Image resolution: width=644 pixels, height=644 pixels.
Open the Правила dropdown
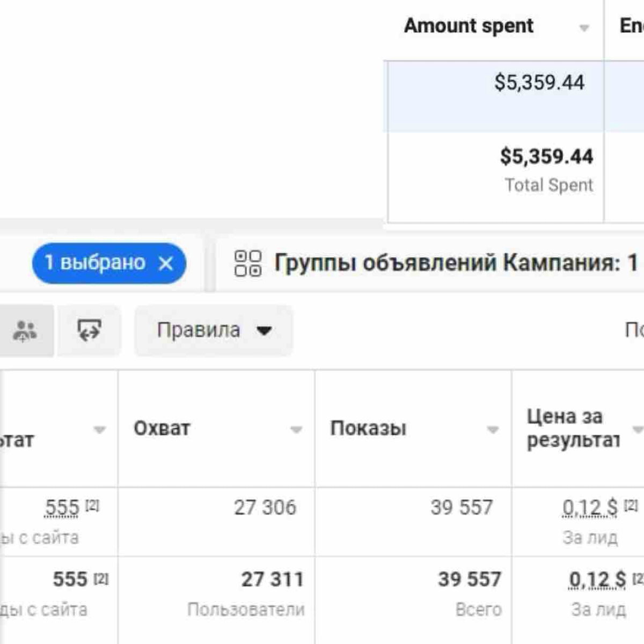tap(213, 331)
